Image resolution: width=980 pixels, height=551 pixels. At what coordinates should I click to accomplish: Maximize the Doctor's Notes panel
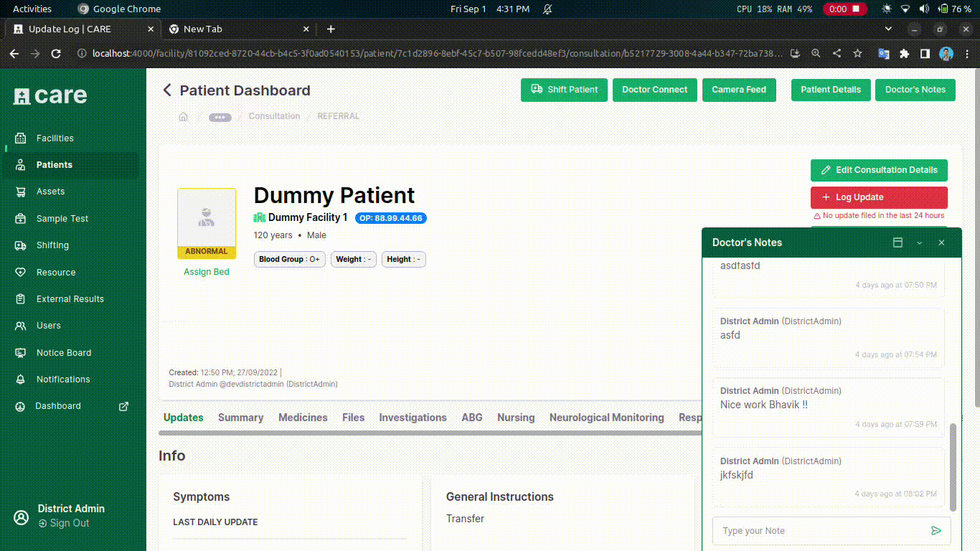pos(897,243)
